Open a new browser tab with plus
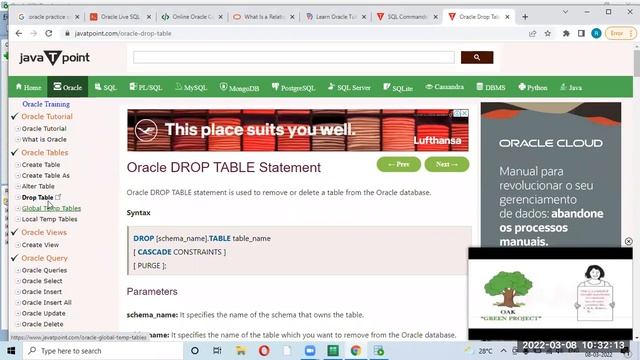Viewport: 640px width, 360px height. point(525,17)
